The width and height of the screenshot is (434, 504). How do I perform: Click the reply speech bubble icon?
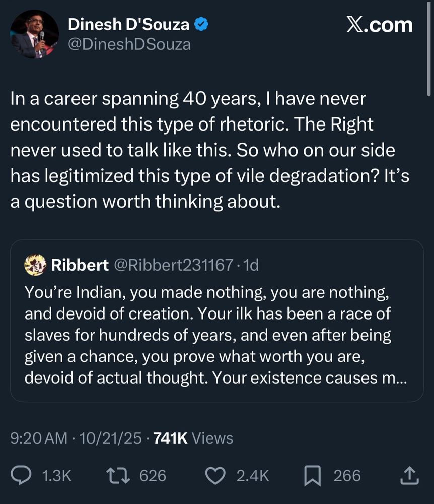[21, 475]
